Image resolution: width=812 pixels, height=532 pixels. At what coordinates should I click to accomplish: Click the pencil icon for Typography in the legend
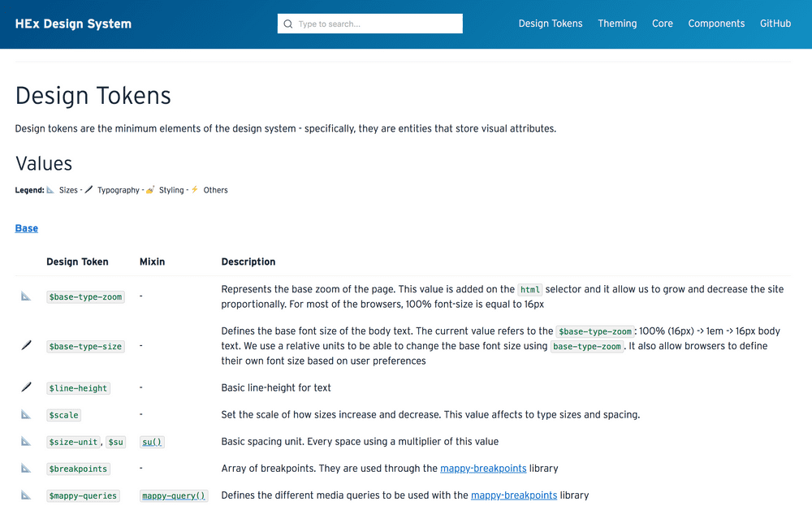click(x=89, y=189)
